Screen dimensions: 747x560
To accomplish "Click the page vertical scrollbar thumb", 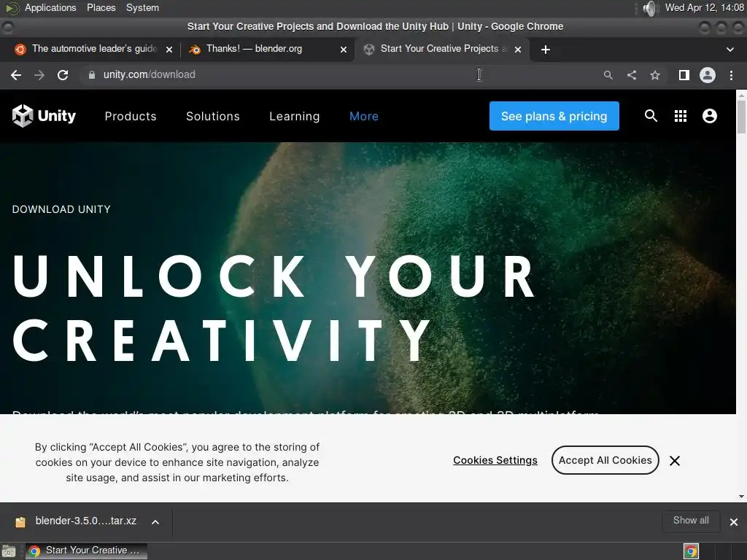I will [x=741, y=117].
